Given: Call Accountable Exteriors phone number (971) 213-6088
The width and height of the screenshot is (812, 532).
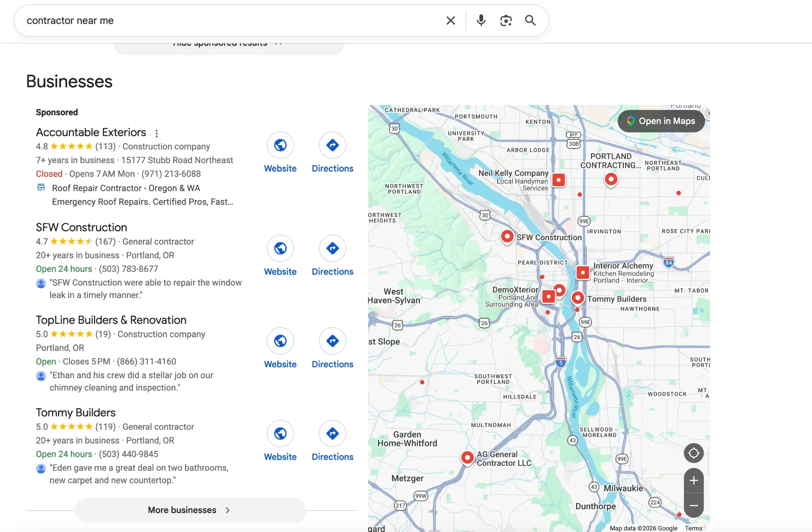Looking at the screenshot, I should (x=171, y=174).
